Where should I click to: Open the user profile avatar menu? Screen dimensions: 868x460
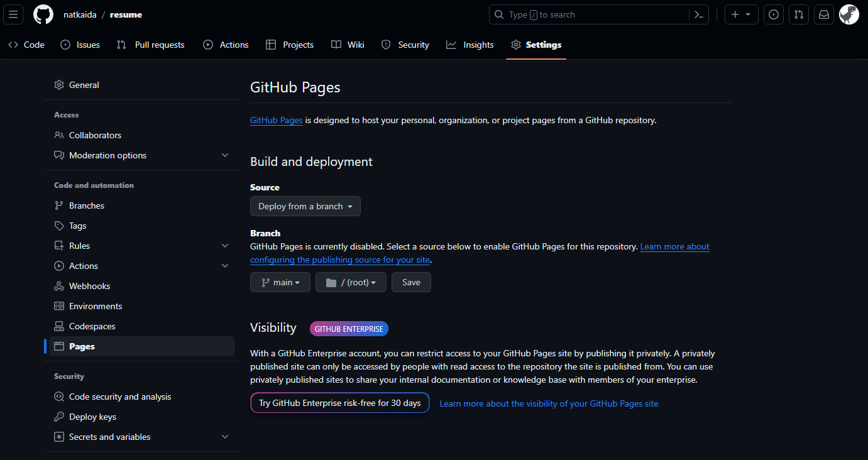[849, 14]
